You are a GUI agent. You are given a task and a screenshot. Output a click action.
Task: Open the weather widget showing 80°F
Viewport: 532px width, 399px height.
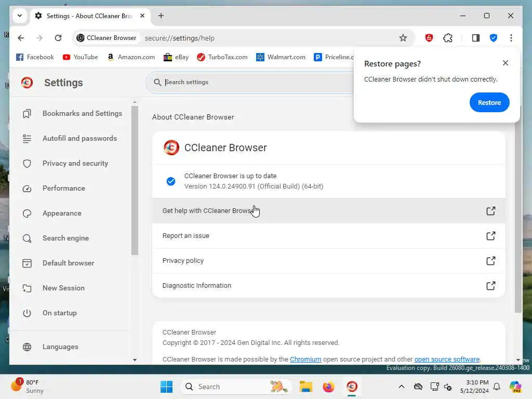click(28, 387)
